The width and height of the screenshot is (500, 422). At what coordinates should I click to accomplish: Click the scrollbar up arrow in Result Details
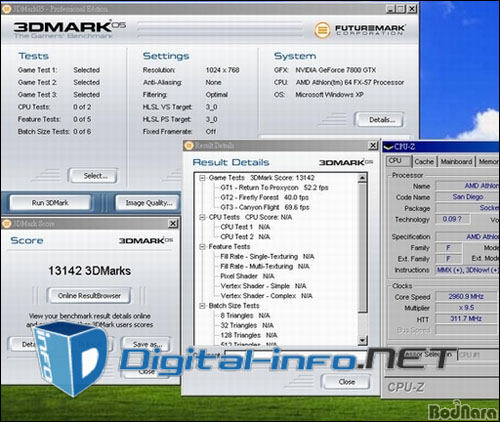(362, 178)
